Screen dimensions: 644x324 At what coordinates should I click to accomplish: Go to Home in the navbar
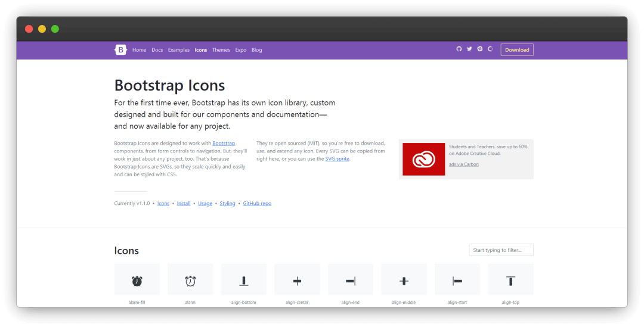click(x=139, y=50)
